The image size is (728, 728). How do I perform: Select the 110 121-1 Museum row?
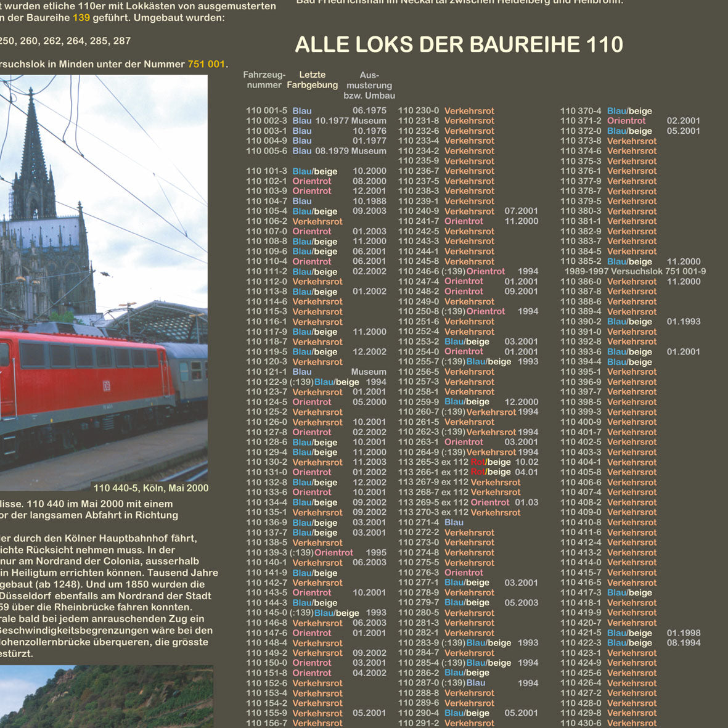point(316,372)
